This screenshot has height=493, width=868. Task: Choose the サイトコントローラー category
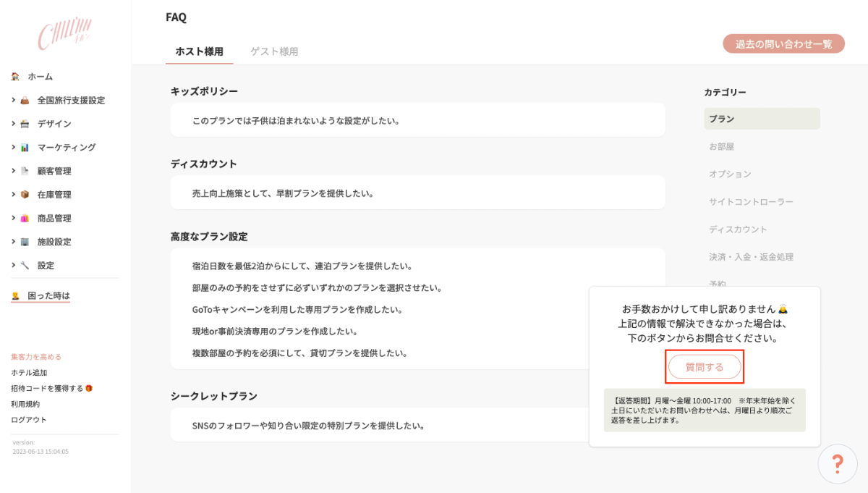751,202
